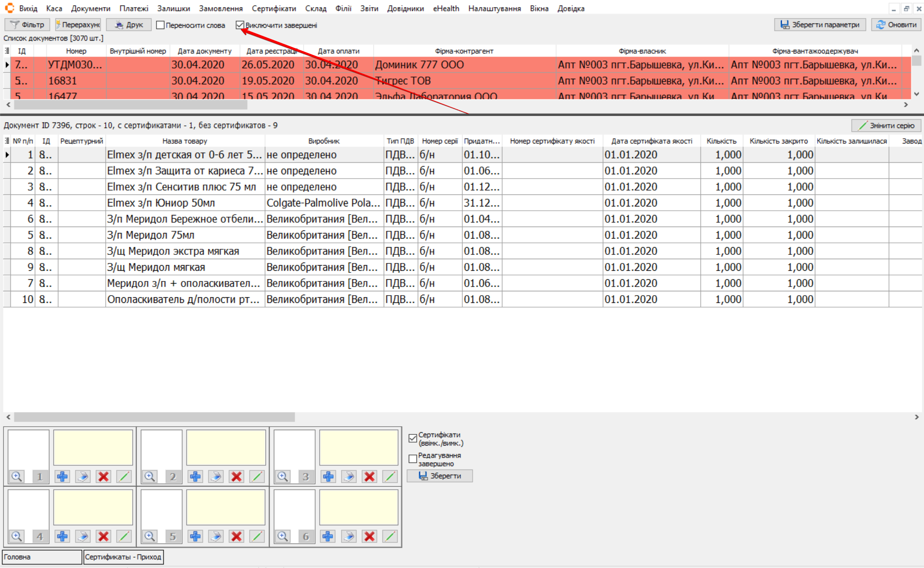Open column selector icon in product rows grid

click(7, 141)
